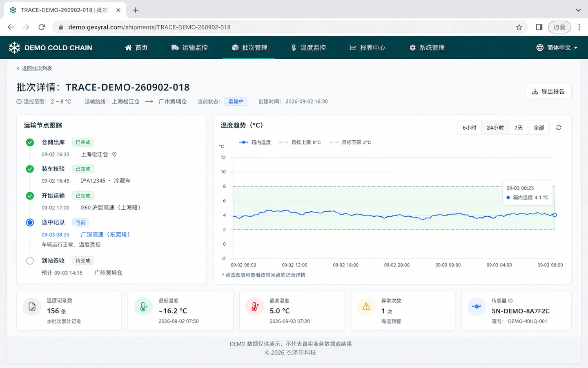Click the red thermometer icon for 最高温度
This screenshot has height=368, width=588.
point(255,307)
